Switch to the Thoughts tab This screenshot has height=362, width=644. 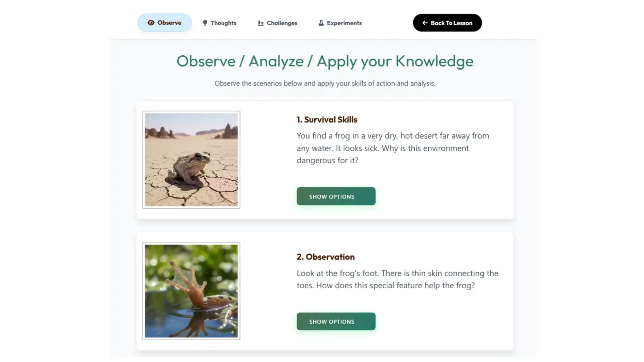coord(223,23)
